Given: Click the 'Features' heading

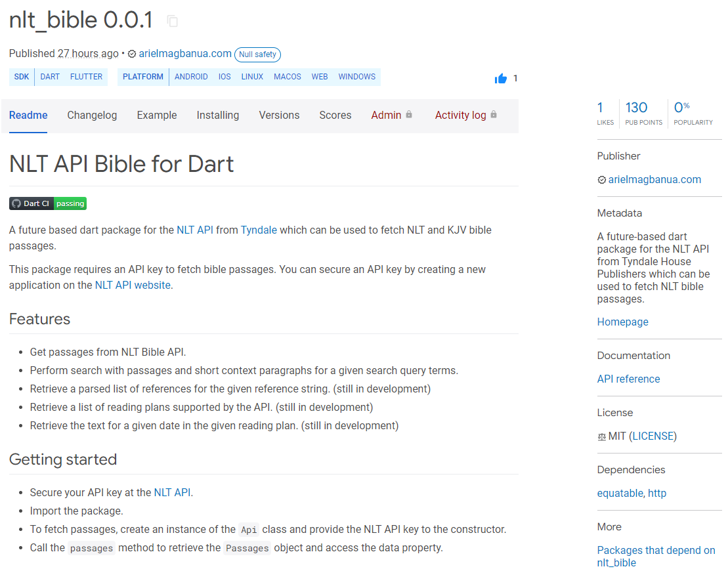Looking at the screenshot, I should [x=40, y=320].
